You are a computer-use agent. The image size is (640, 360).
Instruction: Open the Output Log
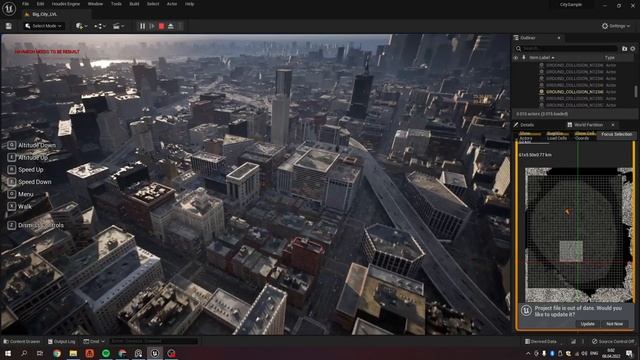[62, 342]
